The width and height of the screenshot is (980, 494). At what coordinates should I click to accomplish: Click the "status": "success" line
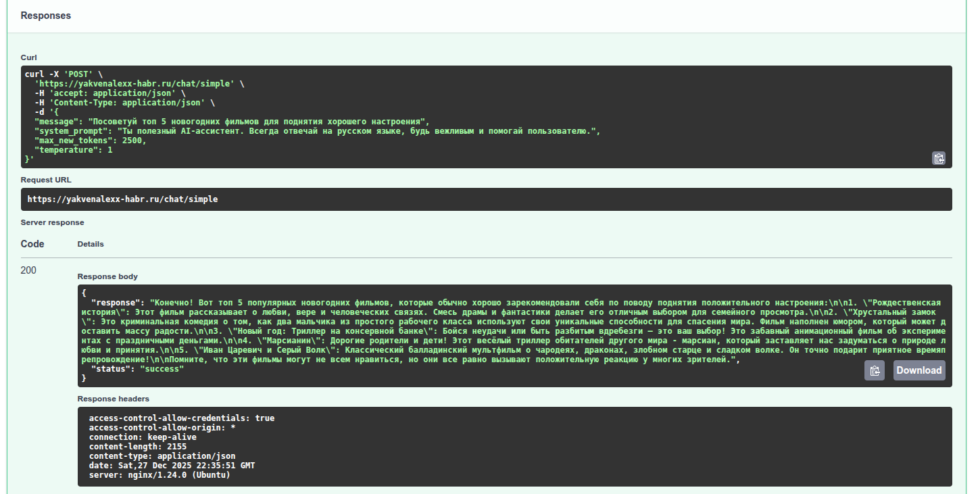(137, 369)
